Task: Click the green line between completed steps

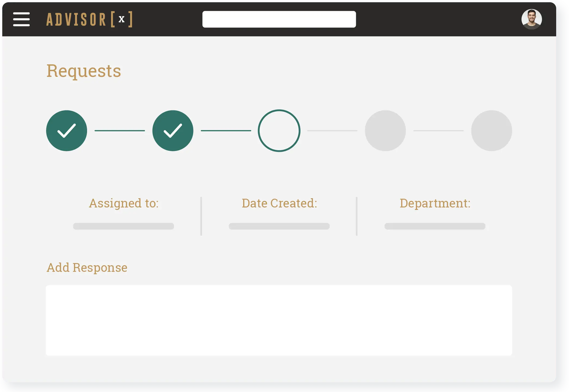Action: click(120, 131)
